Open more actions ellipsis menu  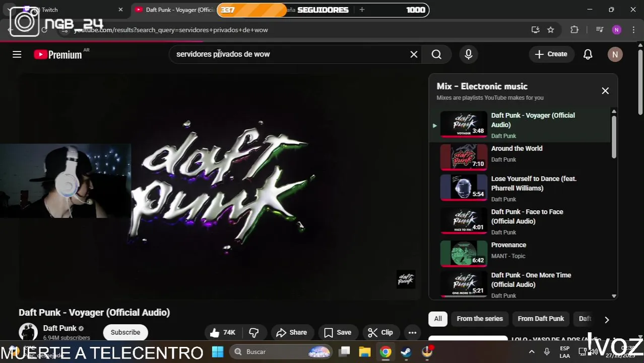[412, 332]
